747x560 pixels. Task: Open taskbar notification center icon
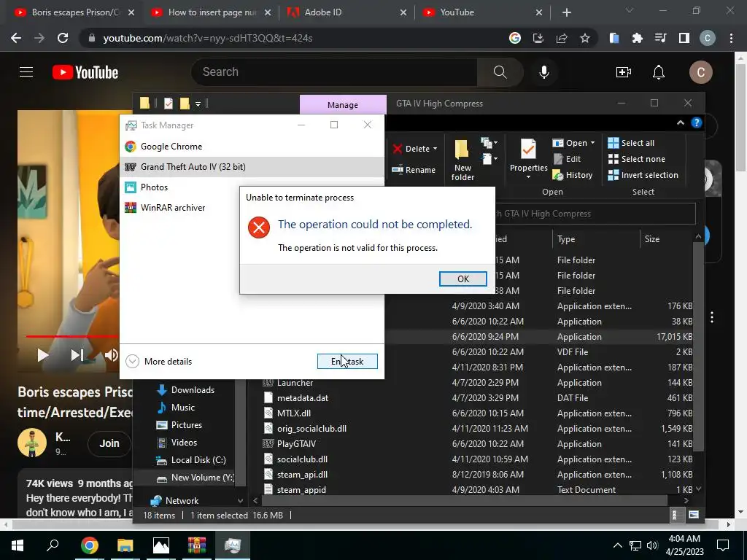click(723, 545)
